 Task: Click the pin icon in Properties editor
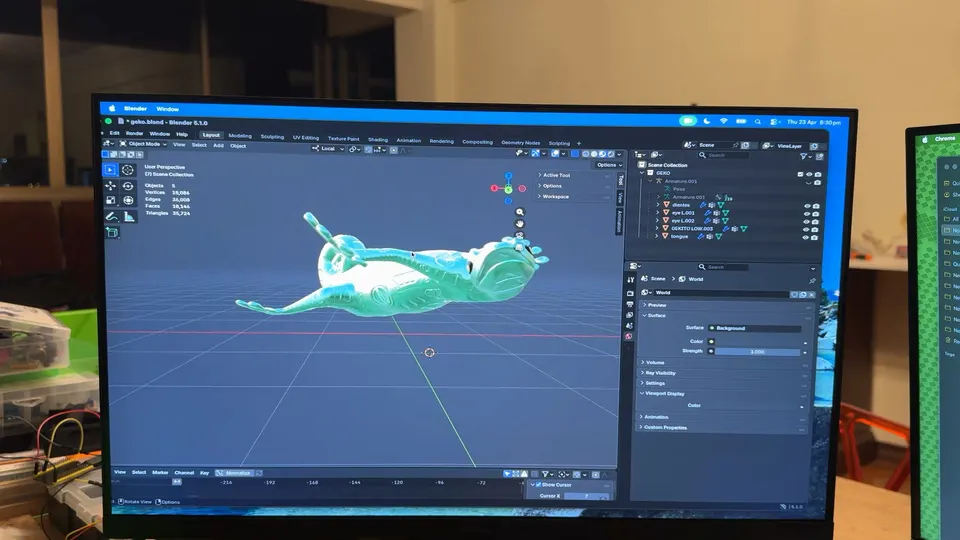click(x=812, y=281)
